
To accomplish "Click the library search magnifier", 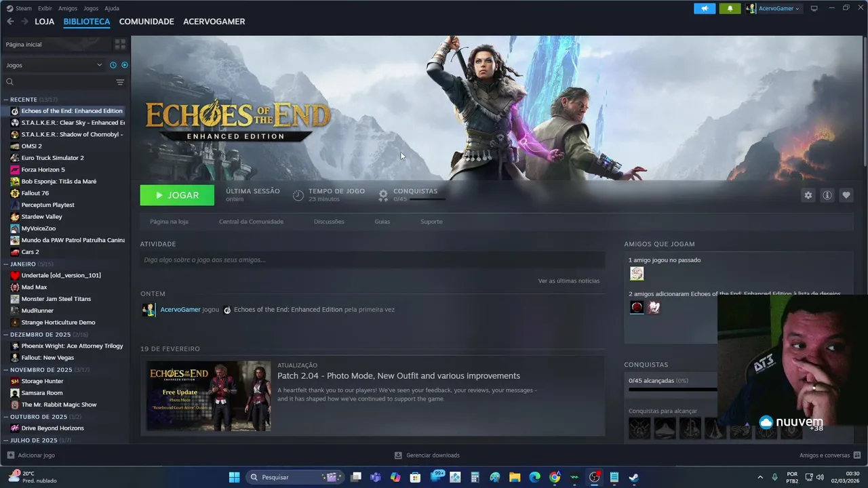I will click(x=9, y=82).
